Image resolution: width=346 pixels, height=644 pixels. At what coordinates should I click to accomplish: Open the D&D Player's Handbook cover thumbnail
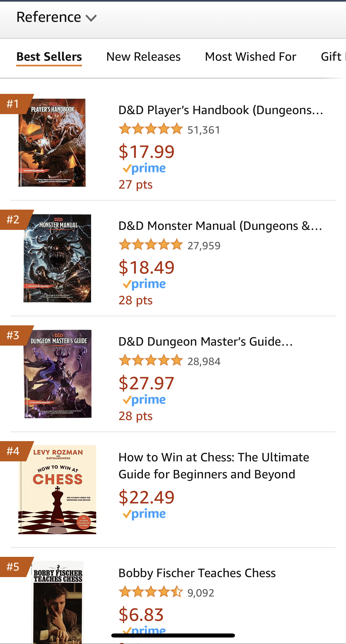52,143
